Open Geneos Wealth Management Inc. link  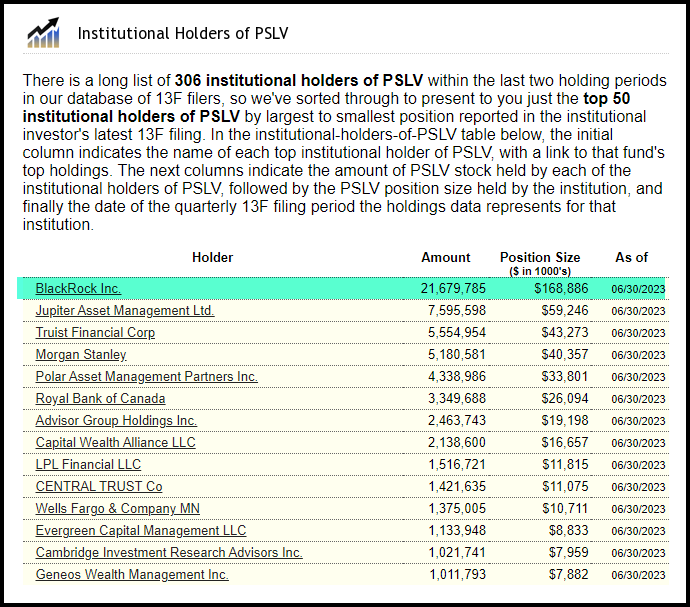coord(132,574)
